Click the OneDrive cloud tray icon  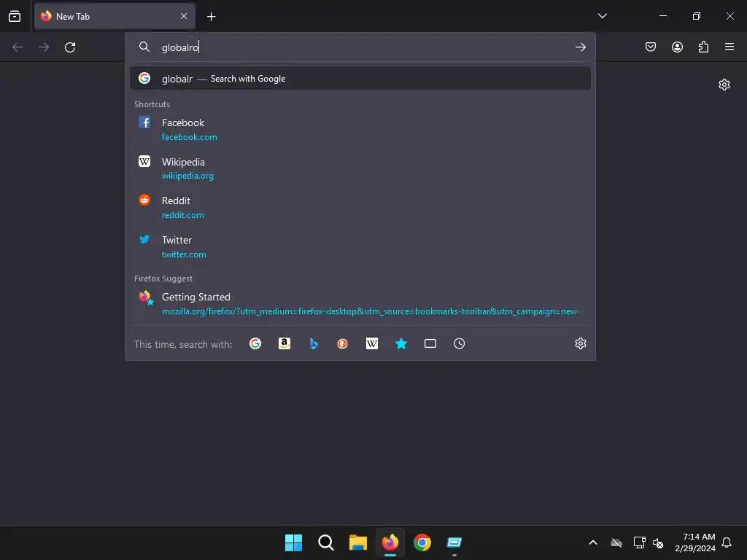click(x=616, y=542)
